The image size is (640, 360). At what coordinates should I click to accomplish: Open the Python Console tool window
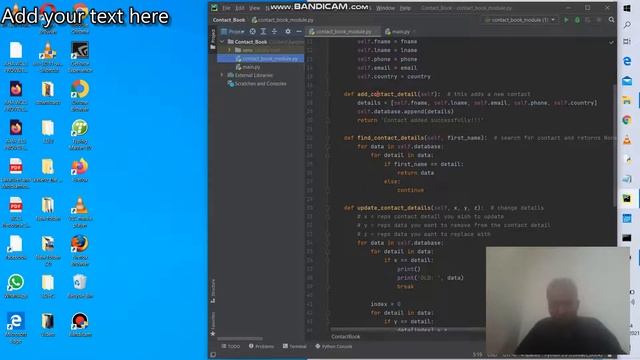(333, 346)
